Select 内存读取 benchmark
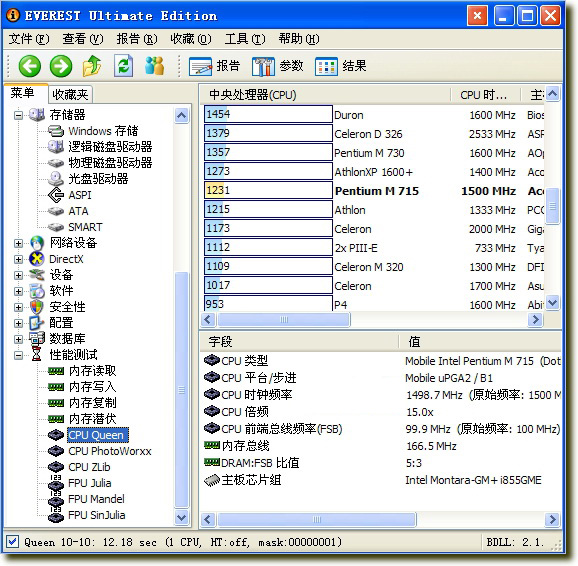Image resolution: width=578 pixels, height=566 pixels. [x=93, y=371]
